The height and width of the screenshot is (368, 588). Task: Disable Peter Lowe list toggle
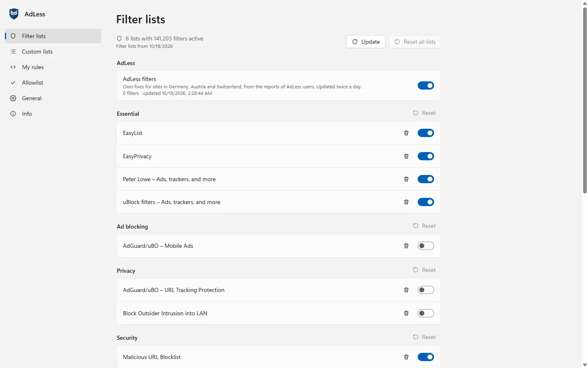425,179
